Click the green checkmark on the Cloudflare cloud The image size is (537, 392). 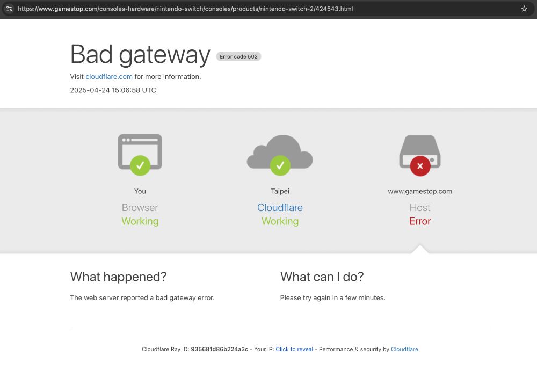pos(280,166)
